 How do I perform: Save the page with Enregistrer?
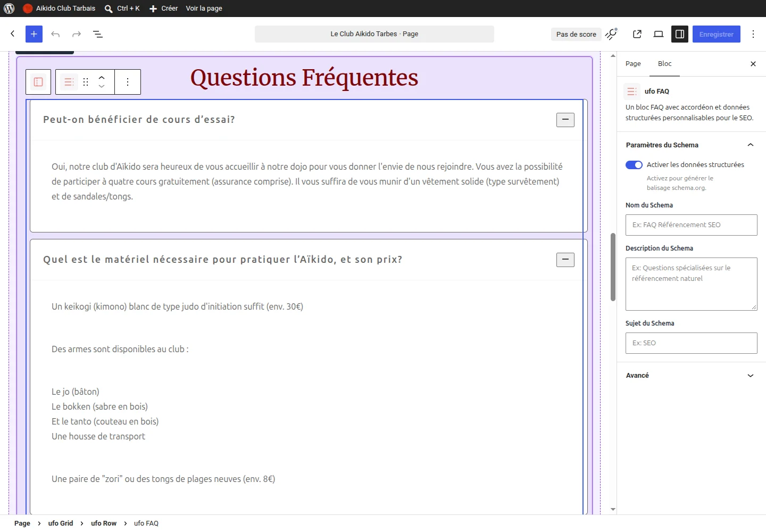point(717,34)
